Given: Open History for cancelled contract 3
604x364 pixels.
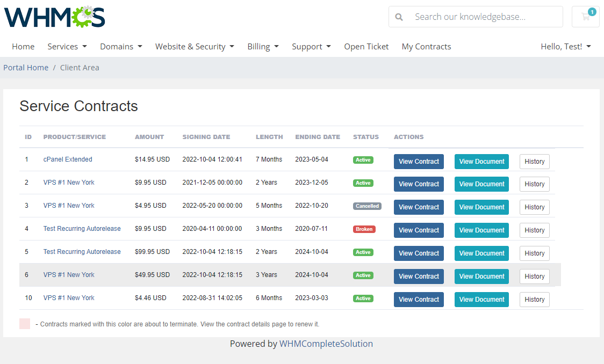Looking at the screenshot, I should tap(535, 207).
